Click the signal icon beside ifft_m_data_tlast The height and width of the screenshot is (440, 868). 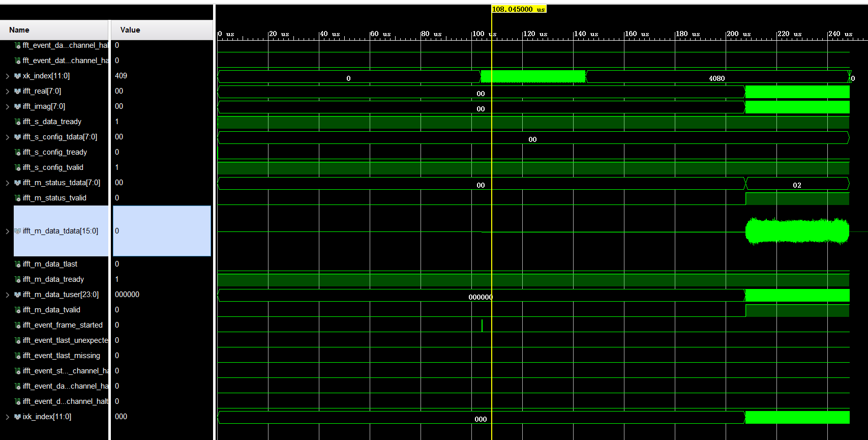18,264
